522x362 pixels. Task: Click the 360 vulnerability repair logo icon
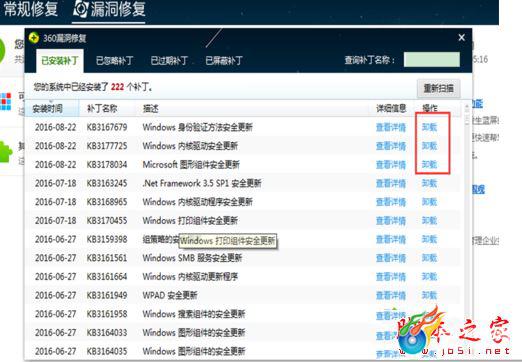tap(34, 38)
